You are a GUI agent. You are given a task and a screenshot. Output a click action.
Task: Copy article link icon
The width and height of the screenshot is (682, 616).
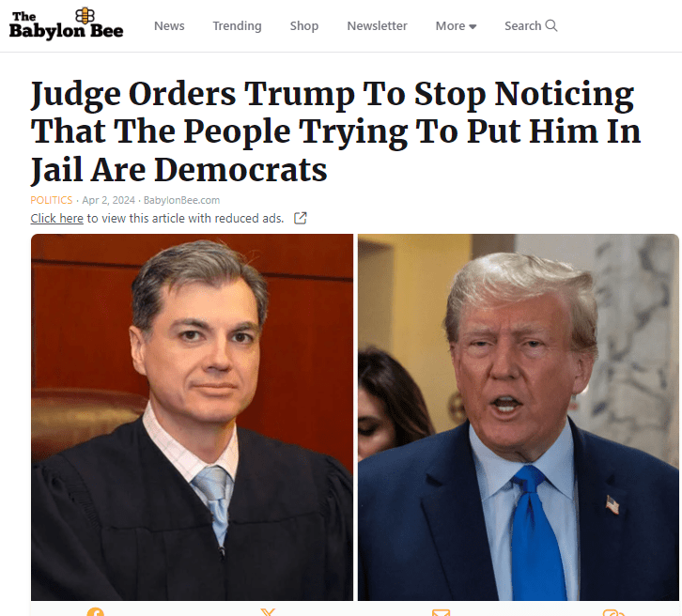tap(613, 612)
